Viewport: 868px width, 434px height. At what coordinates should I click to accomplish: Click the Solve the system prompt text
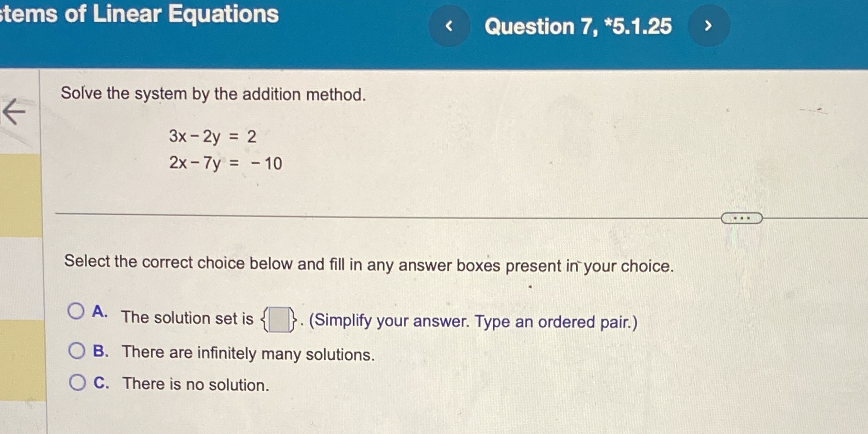(x=214, y=94)
